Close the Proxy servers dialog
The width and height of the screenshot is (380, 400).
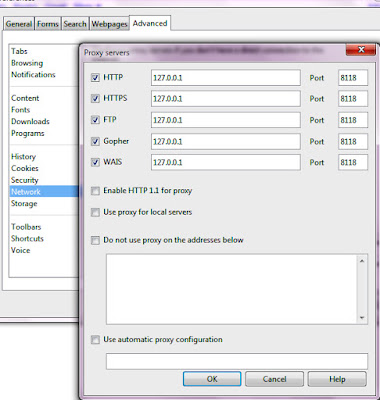coord(361,50)
